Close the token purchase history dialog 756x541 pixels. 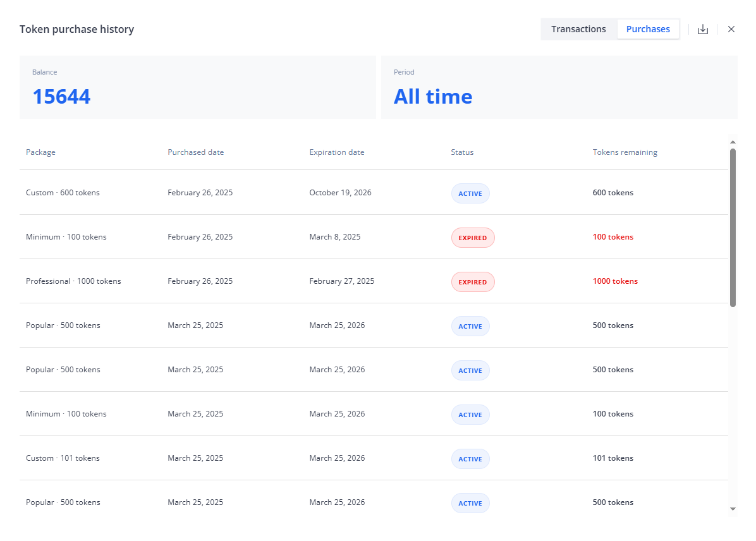pos(731,29)
